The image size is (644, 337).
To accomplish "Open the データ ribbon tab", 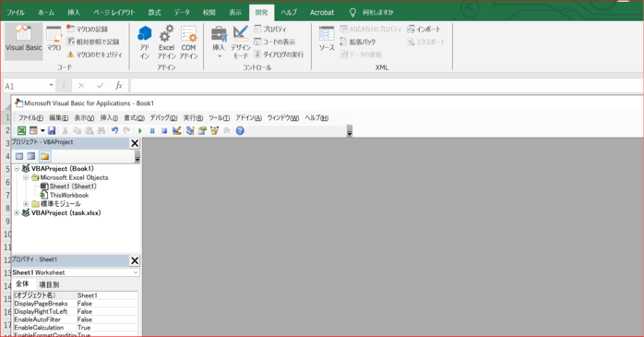I will point(182,12).
